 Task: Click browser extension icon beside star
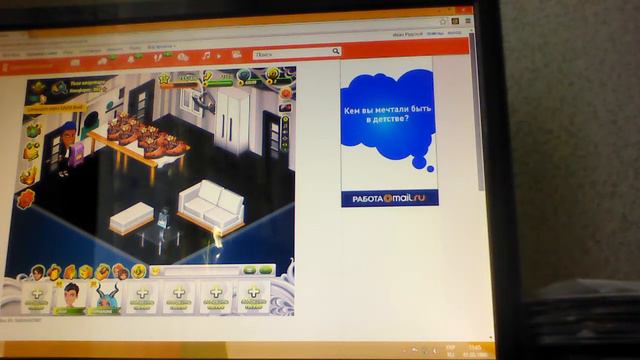456,21
